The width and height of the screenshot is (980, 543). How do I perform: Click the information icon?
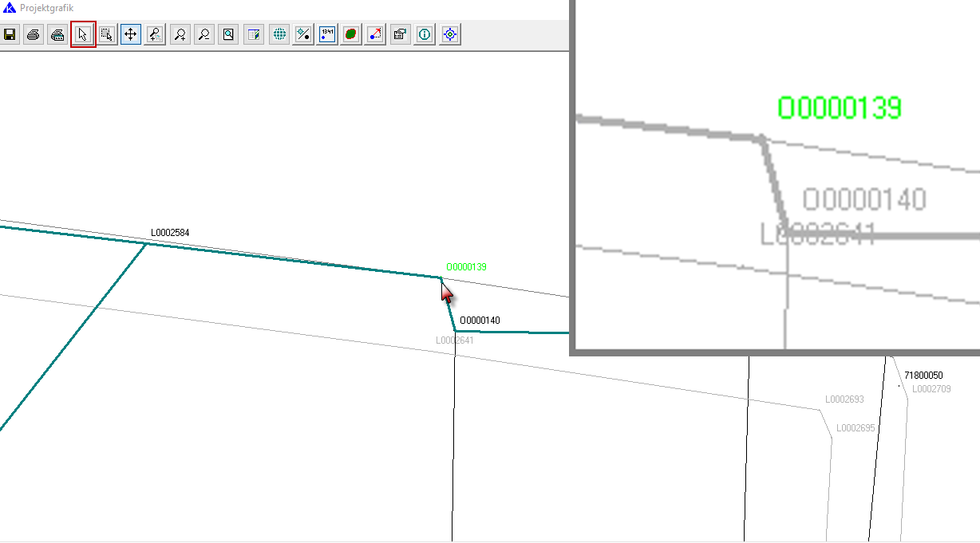(x=425, y=35)
